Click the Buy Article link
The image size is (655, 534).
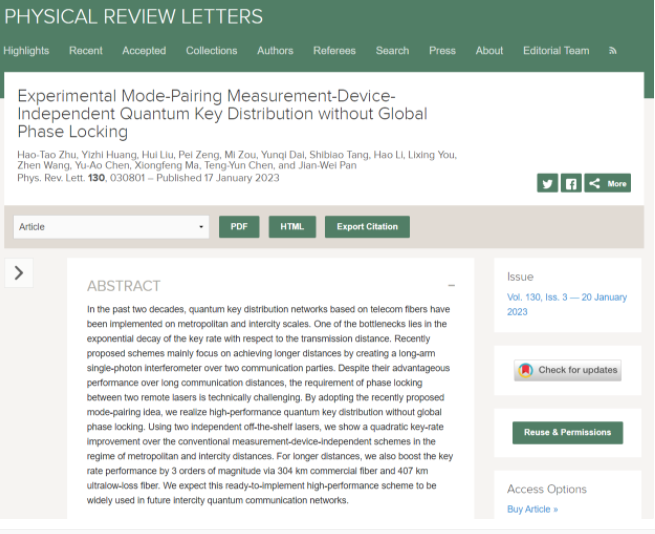tap(532, 509)
